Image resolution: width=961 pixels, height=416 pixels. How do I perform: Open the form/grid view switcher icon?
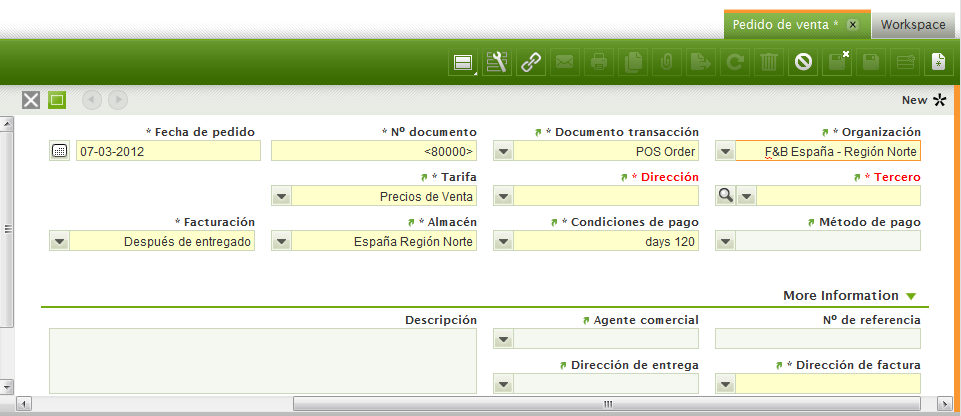pyautogui.click(x=463, y=62)
